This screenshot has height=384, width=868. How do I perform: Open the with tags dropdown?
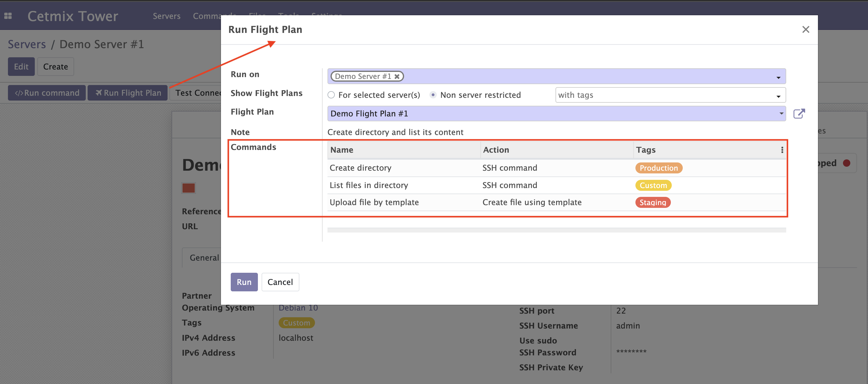[x=778, y=97]
